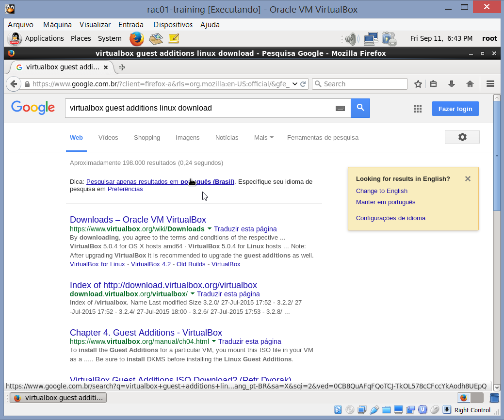Go back with Firefox back arrow
The width and height of the screenshot is (504, 420).
14,84
